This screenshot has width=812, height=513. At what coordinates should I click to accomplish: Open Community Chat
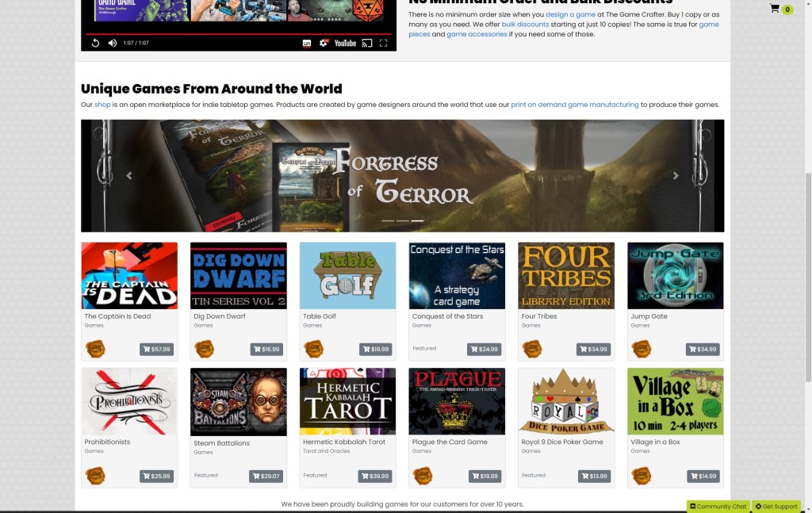click(x=717, y=507)
